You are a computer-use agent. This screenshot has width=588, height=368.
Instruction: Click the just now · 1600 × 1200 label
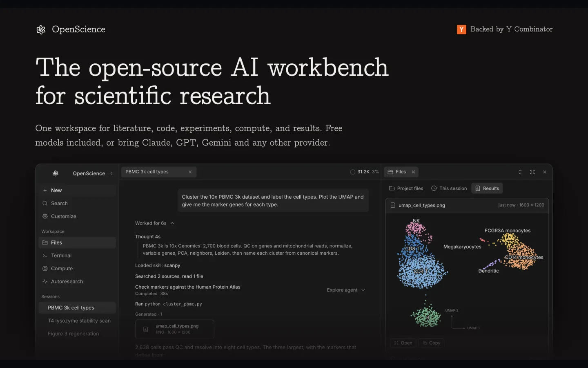[x=521, y=205]
